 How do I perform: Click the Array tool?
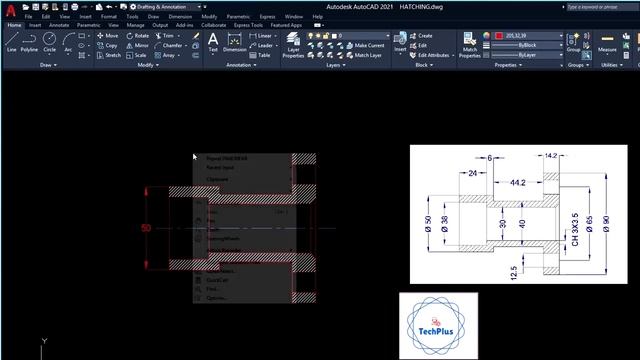(165, 55)
